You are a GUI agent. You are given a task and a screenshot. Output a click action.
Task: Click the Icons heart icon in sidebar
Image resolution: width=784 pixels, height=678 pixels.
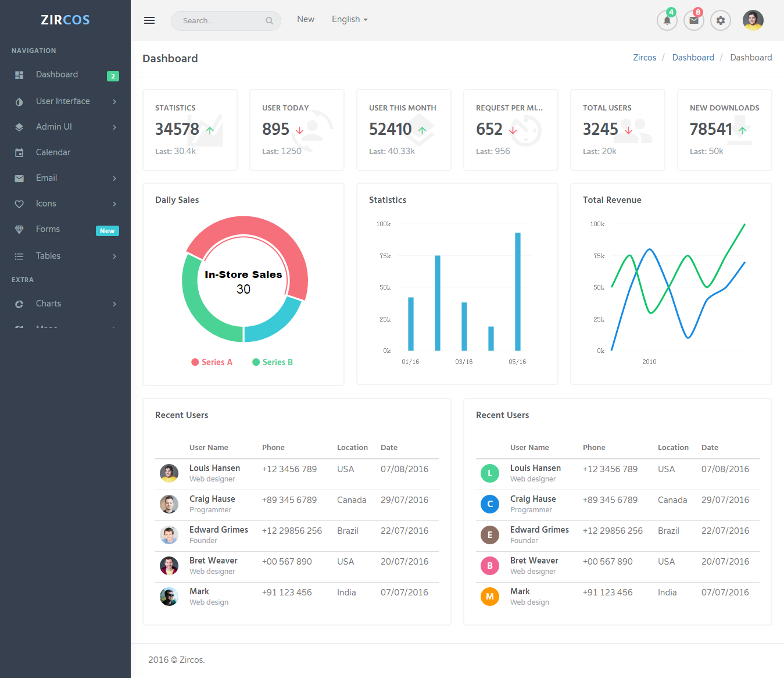tap(19, 204)
